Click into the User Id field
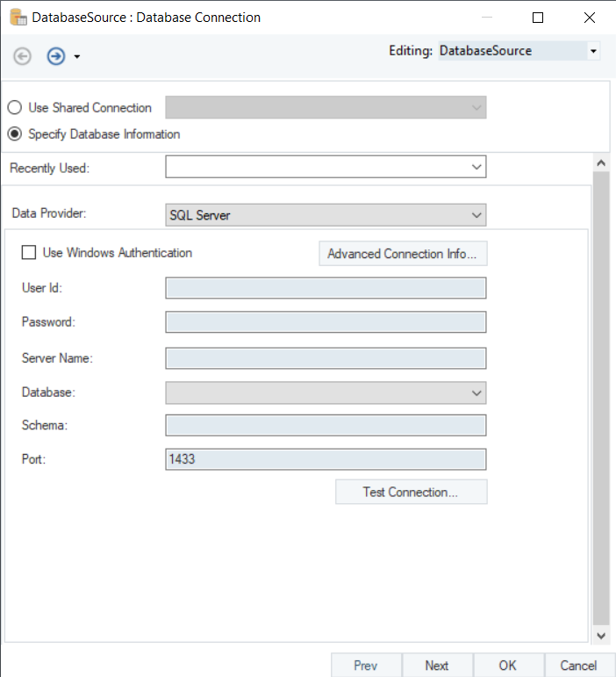Image resolution: width=616 pixels, height=677 pixels. [325, 289]
